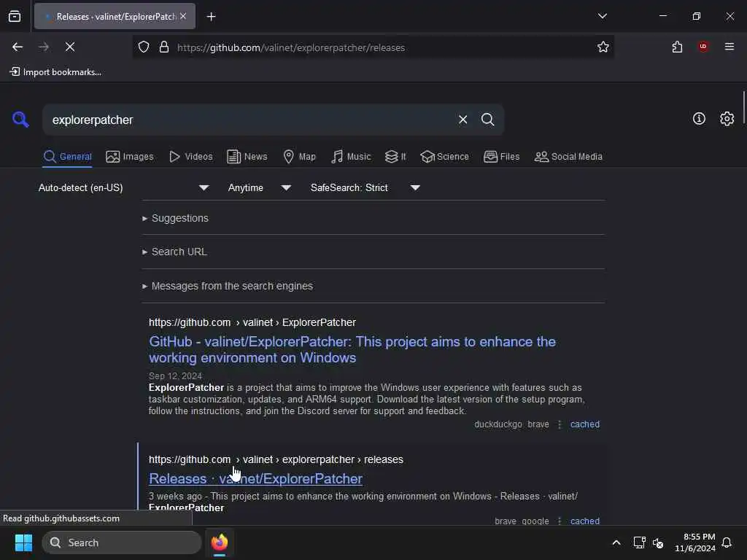Stop page loading with X button
This screenshot has height=560, width=747.
click(x=70, y=47)
